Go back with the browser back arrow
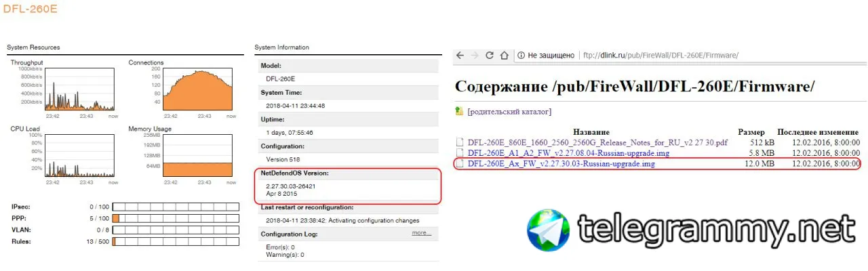Viewport: 868px width, 271px height. click(x=460, y=56)
